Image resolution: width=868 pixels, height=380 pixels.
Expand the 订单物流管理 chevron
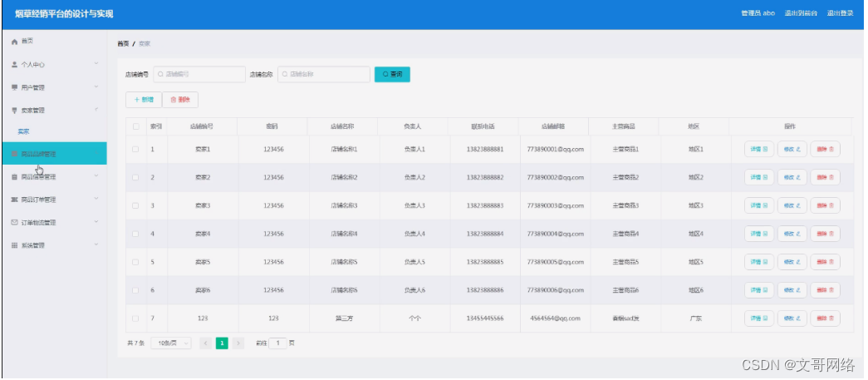(x=96, y=222)
